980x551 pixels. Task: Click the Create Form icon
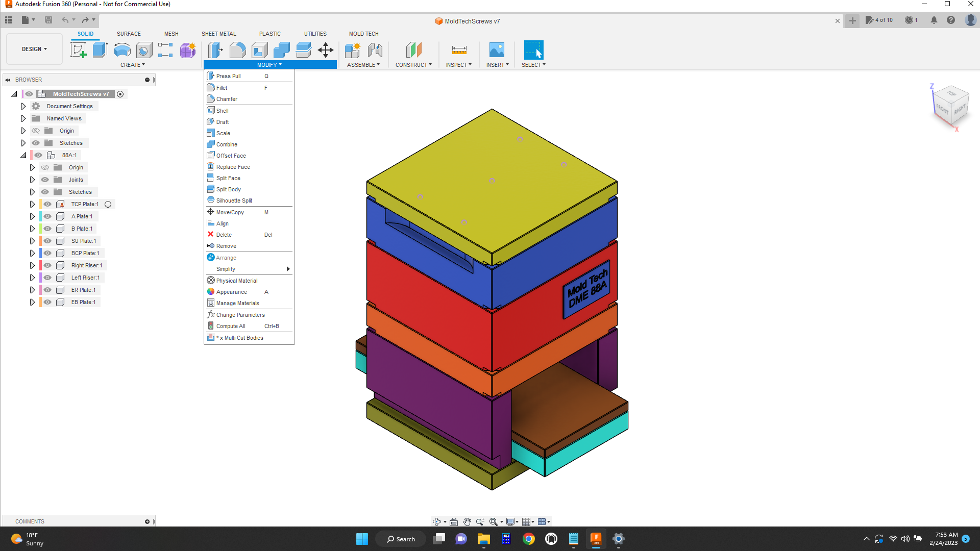click(187, 50)
